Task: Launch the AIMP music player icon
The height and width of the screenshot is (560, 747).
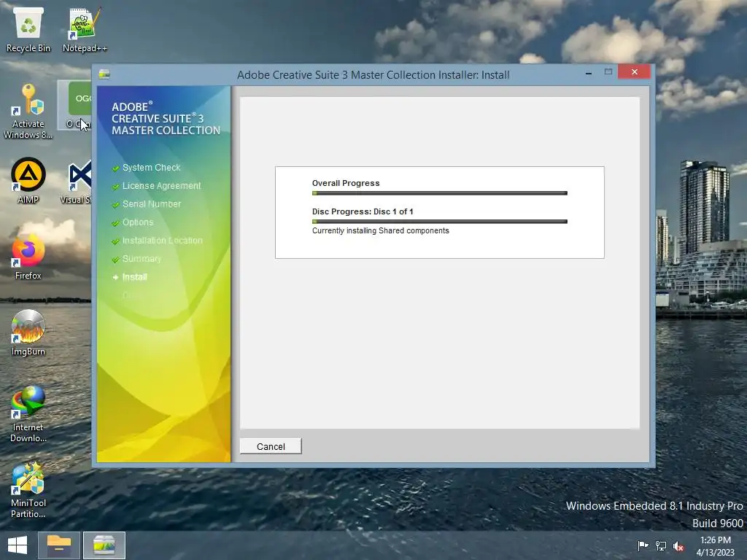Action: pyautogui.click(x=28, y=181)
